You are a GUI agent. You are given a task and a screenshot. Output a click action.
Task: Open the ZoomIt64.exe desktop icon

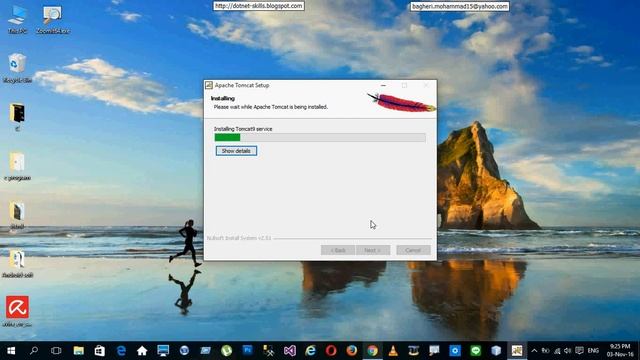(x=53, y=19)
